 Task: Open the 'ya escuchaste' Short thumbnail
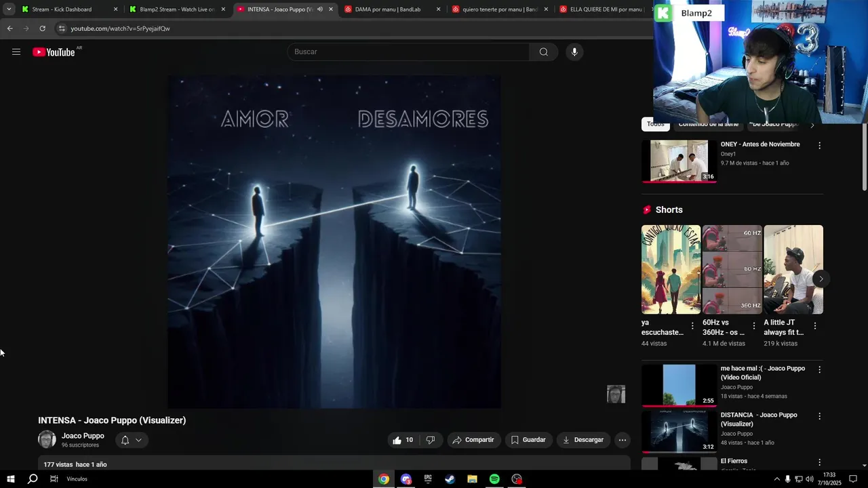click(x=671, y=270)
